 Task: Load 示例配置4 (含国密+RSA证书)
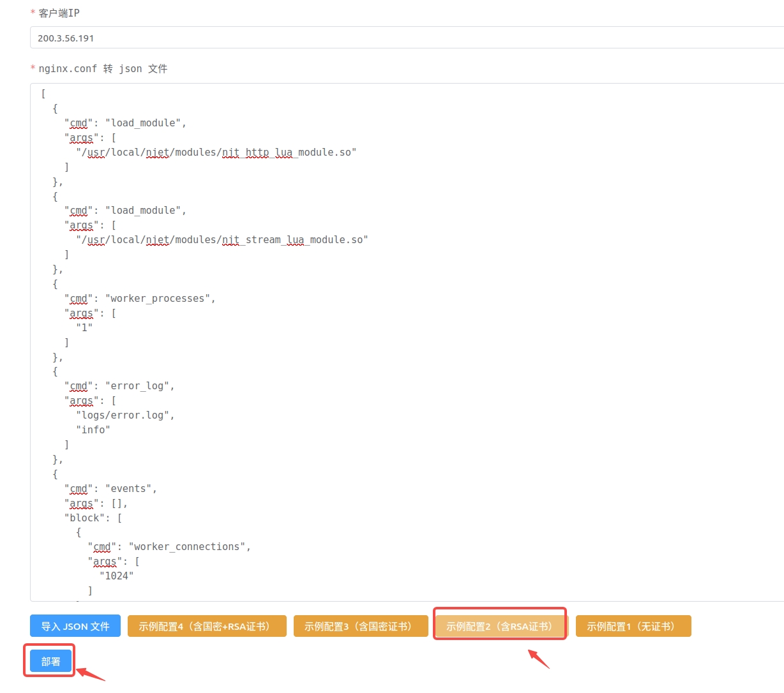(x=207, y=626)
